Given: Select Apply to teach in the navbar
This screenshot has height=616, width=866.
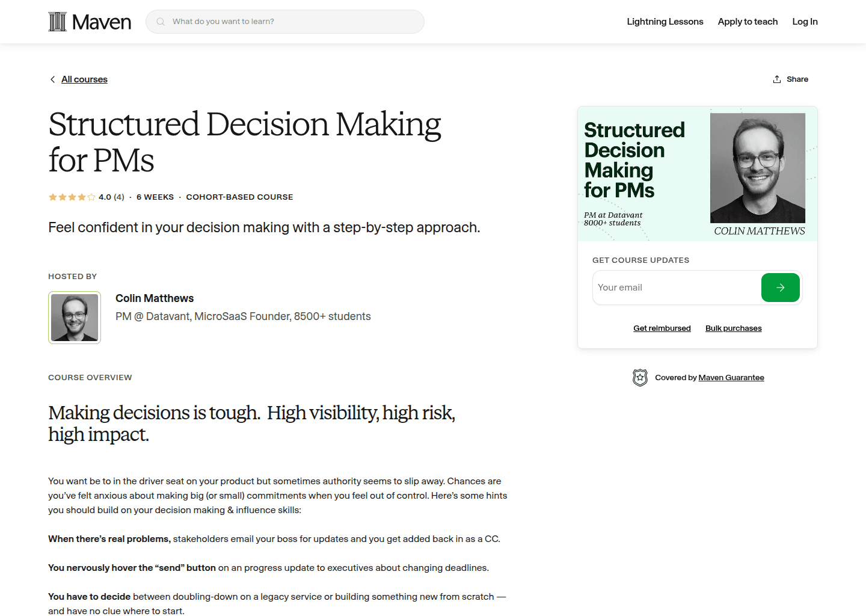Looking at the screenshot, I should pos(748,21).
